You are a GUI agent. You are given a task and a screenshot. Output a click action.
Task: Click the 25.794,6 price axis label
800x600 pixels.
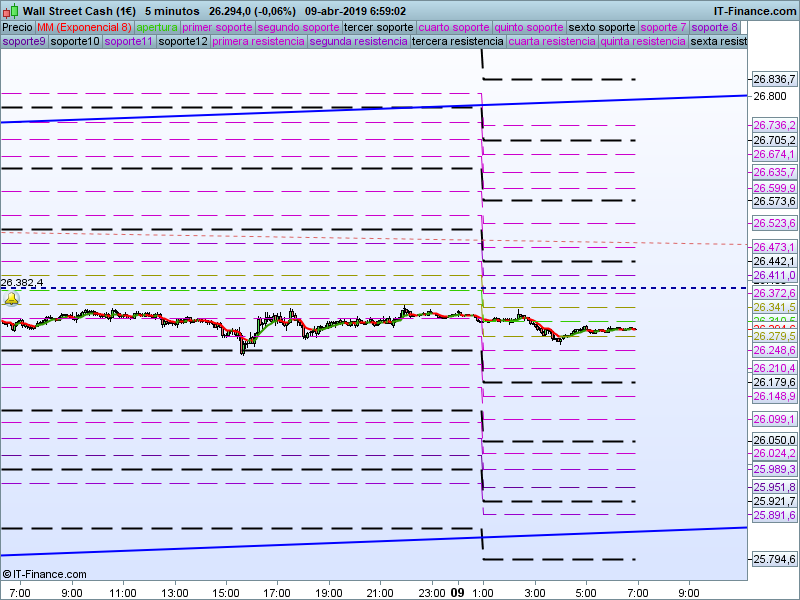[774, 559]
